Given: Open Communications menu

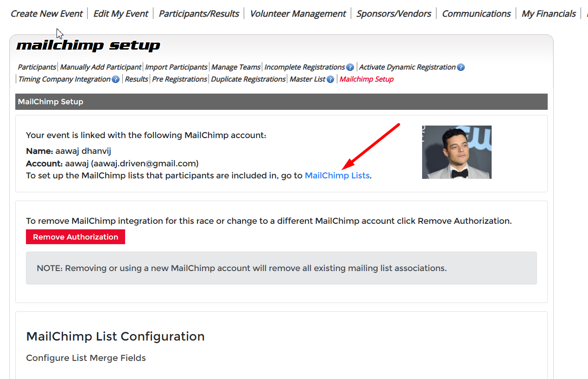Looking at the screenshot, I should pyautogui.click(x=476, y=14).
